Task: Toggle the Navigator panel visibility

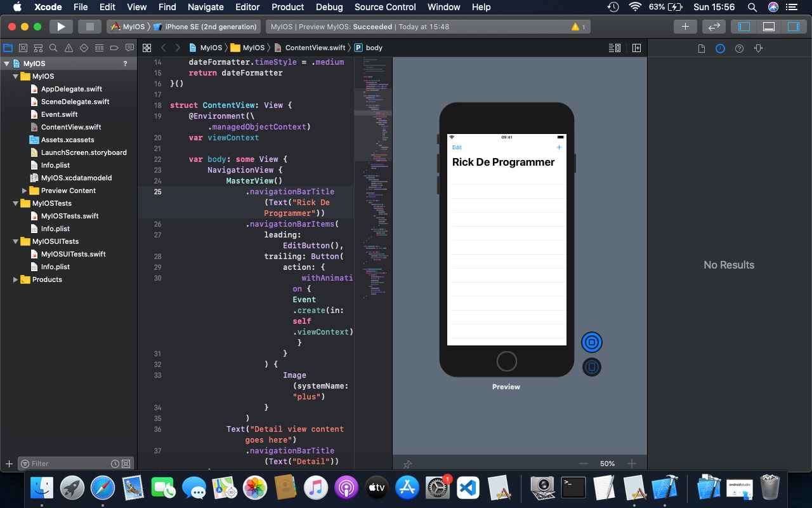Action: click(x=744, y=27)
